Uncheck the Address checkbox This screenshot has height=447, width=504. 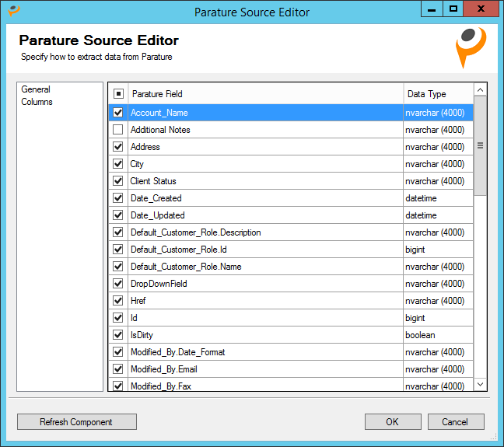118,146
